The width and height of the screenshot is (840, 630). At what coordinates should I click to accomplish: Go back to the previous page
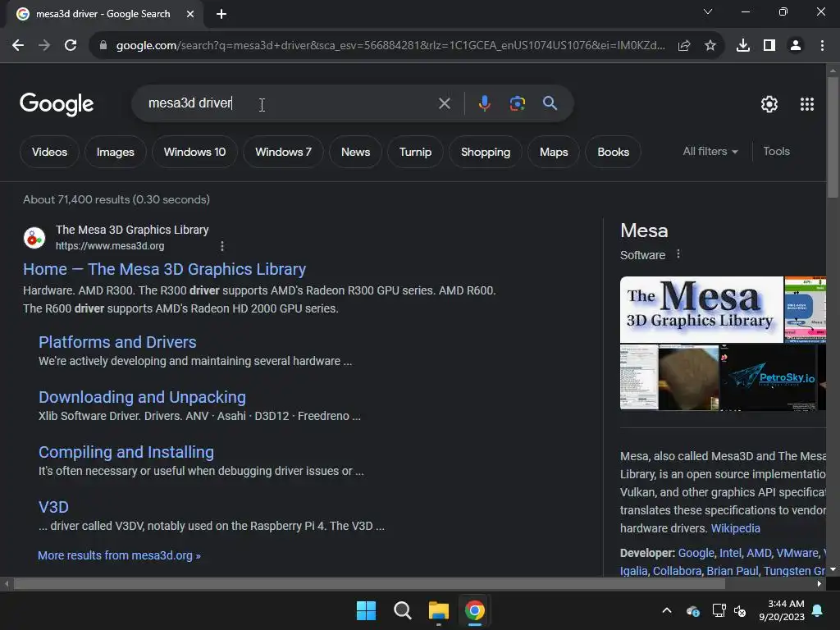[18, 46]
